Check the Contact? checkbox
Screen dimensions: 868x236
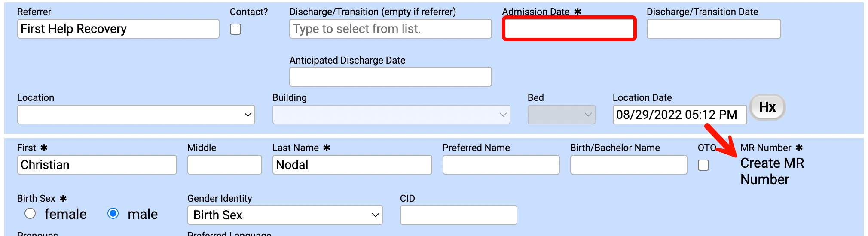click(235, 29)
